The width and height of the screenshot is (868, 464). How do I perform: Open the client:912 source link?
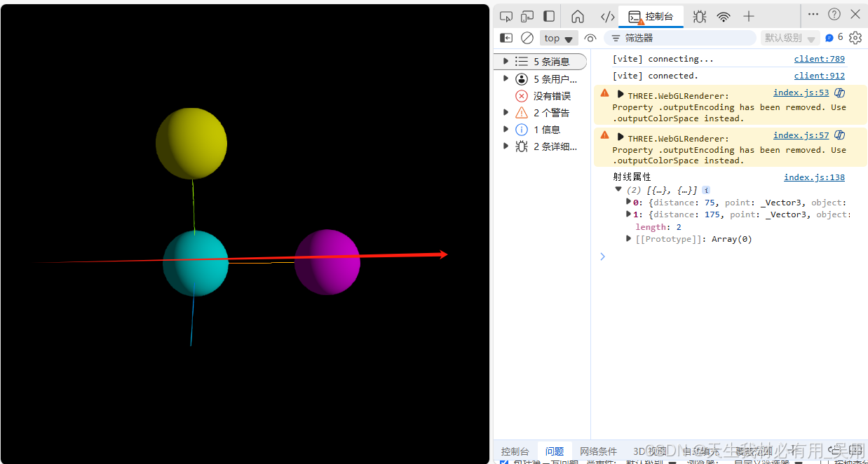[x=819, y=76]
